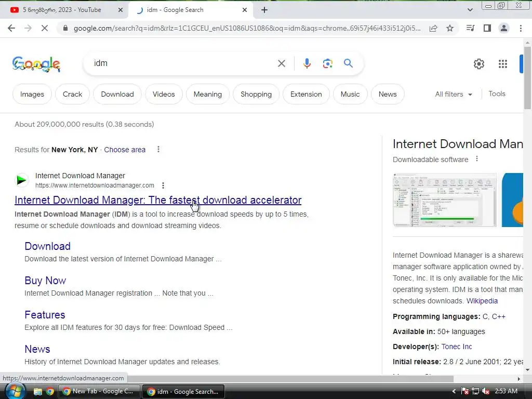Viewport: 532px width, 399px height.
Task: Switch to New Tab - Google Chrome taskbar window
Action: 99,392
